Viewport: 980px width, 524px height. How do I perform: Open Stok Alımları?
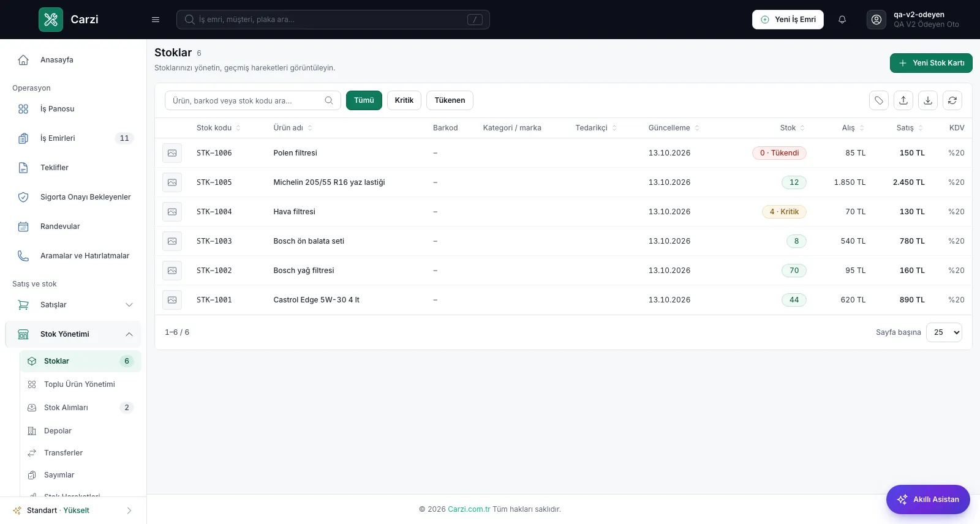pos(80,408)
